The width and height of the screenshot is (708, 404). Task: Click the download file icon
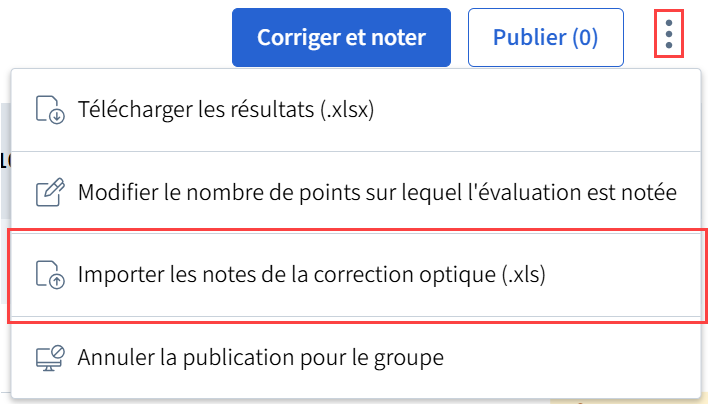click(x=49, y=110)
